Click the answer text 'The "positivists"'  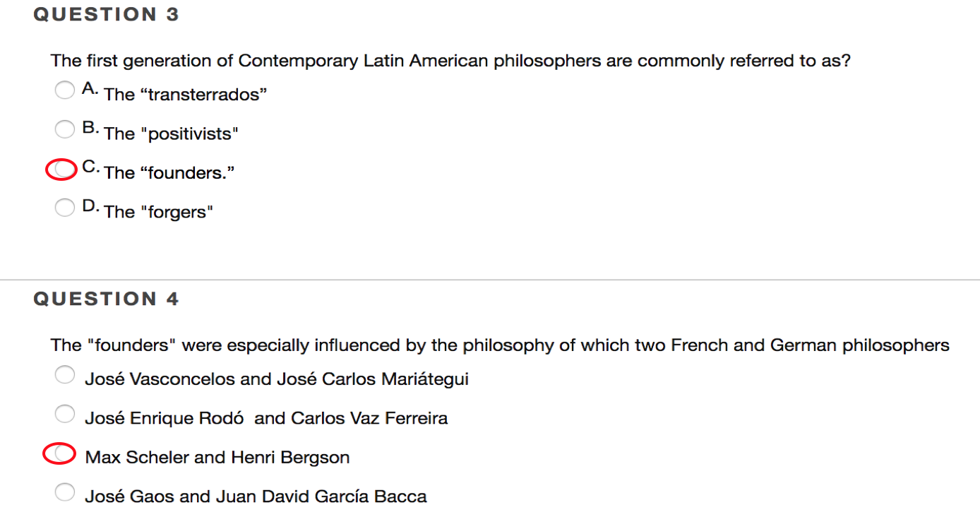tap(171, 133)
